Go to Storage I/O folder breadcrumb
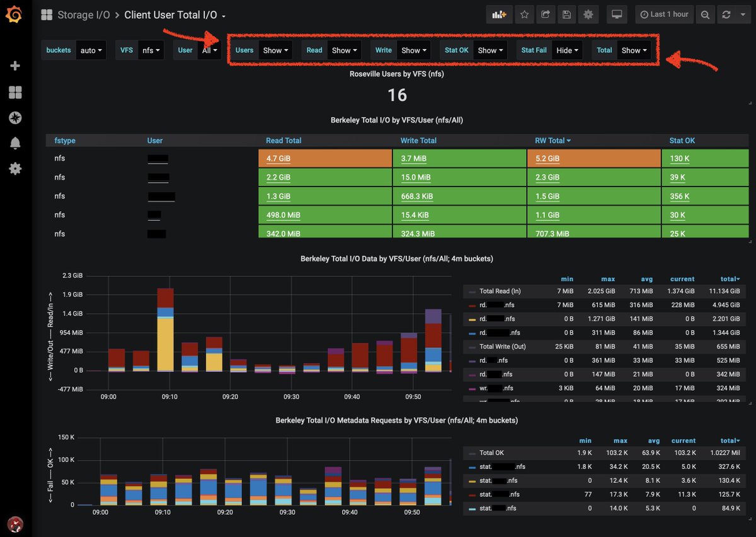The image size is (756, 537). pyautogui.click(x=84, y=14)
